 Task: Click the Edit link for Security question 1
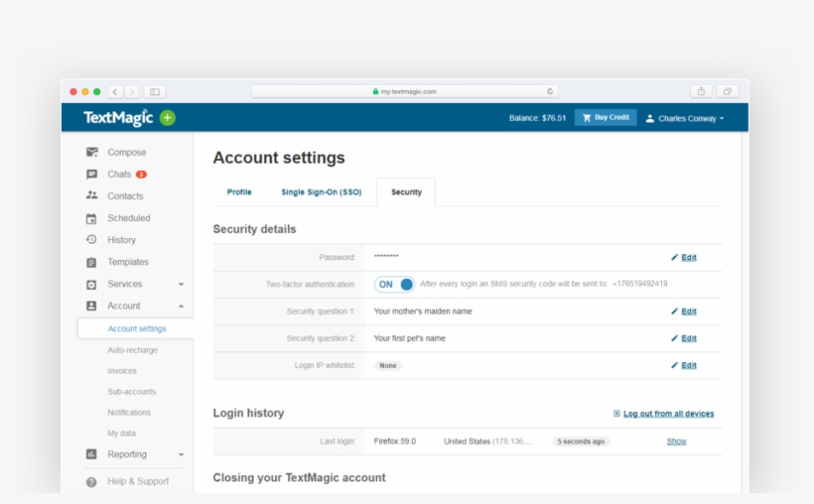(689, 312)
